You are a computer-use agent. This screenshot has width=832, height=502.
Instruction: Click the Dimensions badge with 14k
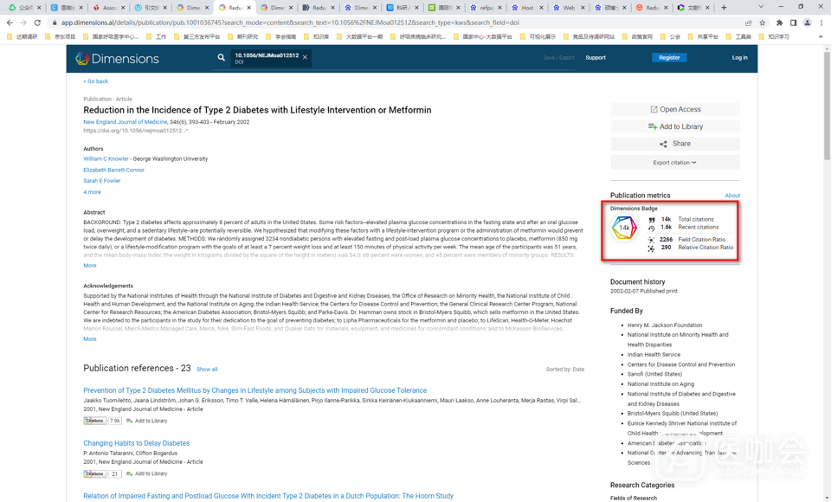point(624,228)
